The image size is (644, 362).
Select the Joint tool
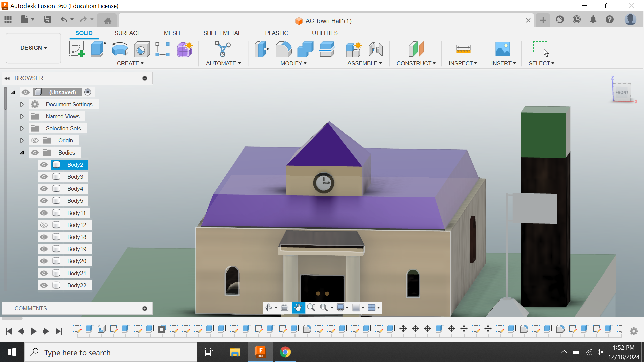tap(376, 49)
